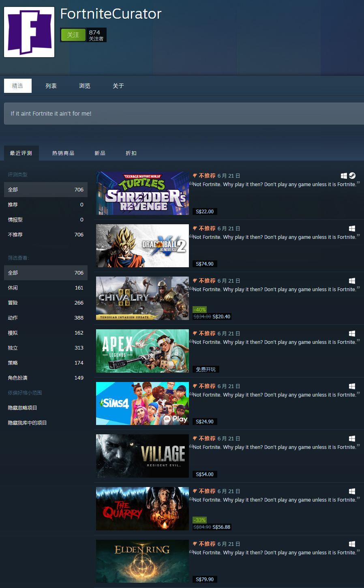Click the green 关注 follow button

[73, 35]
